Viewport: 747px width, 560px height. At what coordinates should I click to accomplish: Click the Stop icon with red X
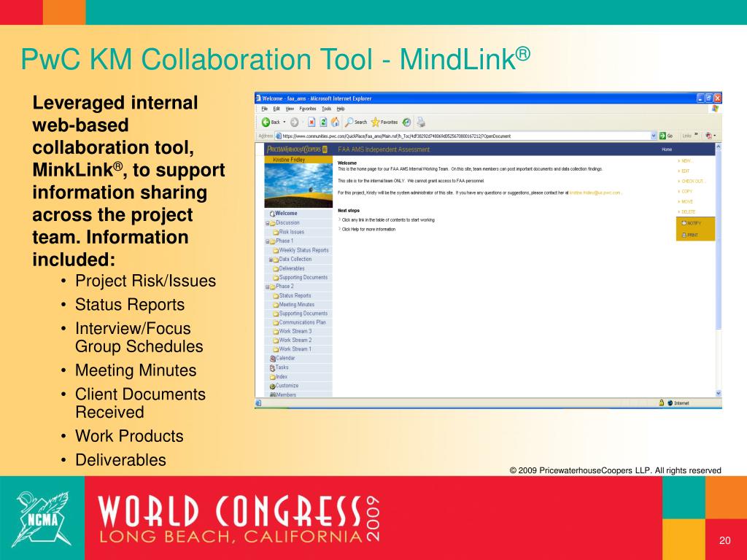click(311, 122)
